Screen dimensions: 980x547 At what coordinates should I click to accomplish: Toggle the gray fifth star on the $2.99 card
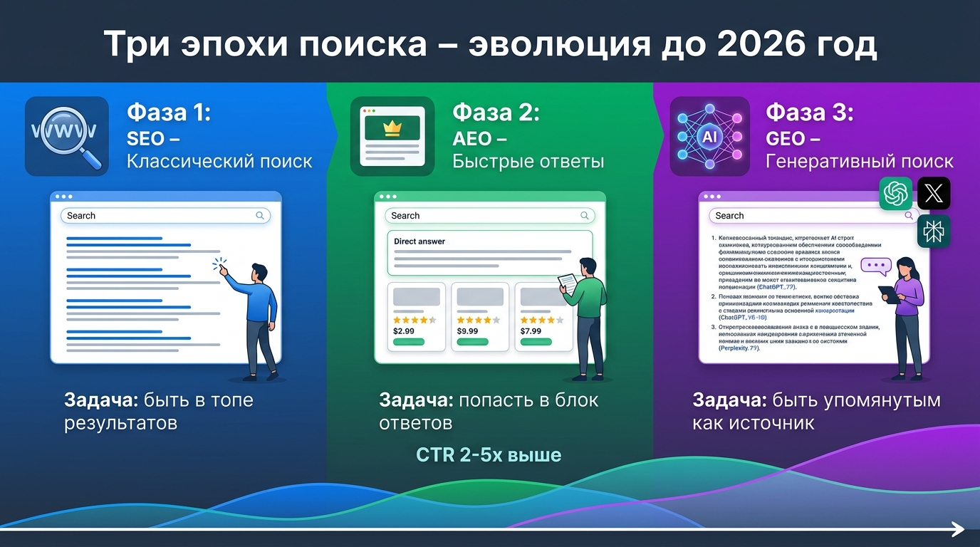pyautogui.click(x=432, y=318)
